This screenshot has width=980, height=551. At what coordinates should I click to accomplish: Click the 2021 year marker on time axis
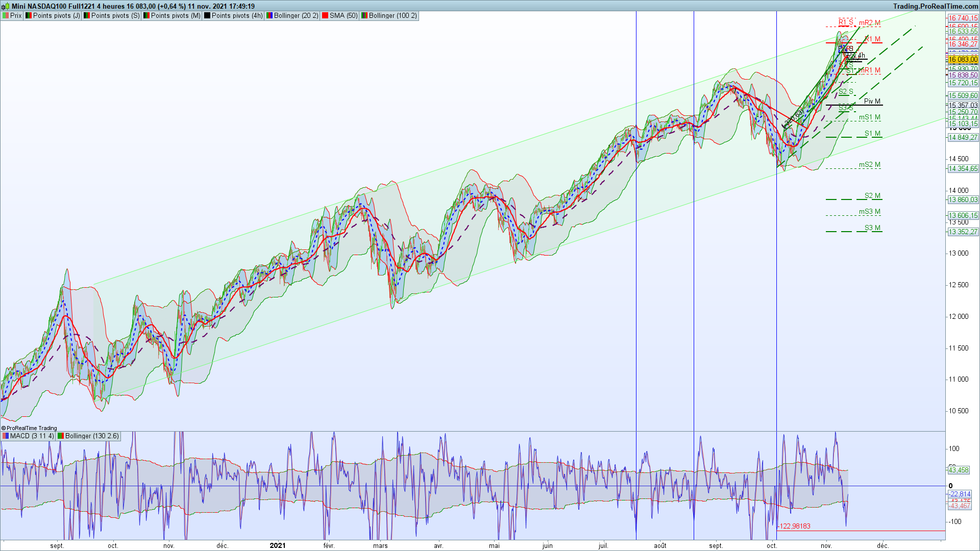coord(277,545)
